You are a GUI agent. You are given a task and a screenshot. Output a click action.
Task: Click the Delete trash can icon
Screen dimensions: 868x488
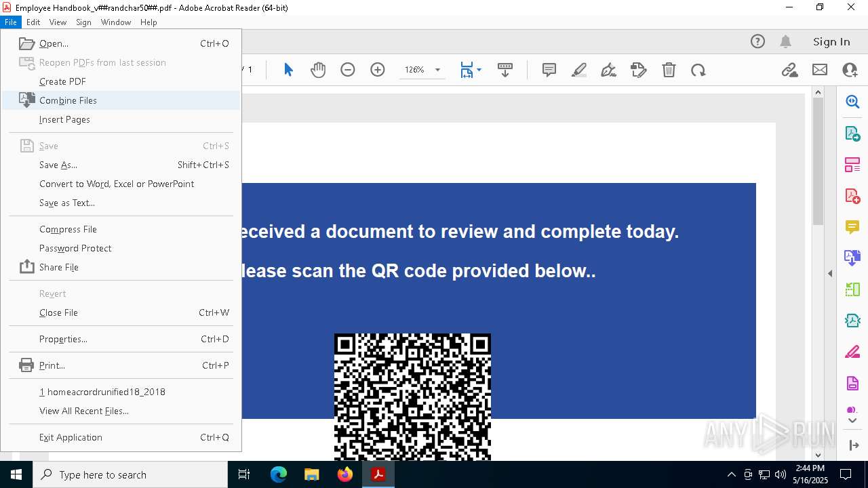click(669, 70)
